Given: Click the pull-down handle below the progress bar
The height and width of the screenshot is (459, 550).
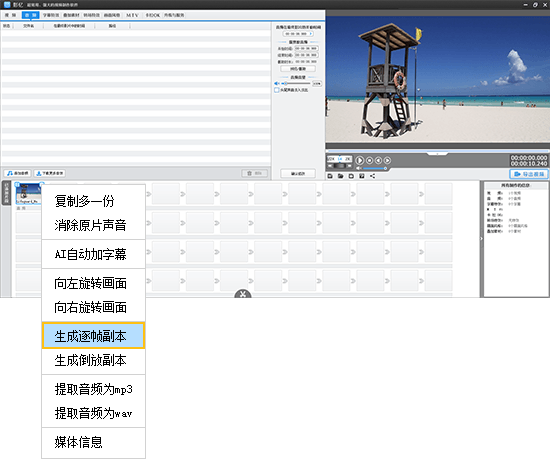Looking at the screenshot, I should [x=437, y=154].
